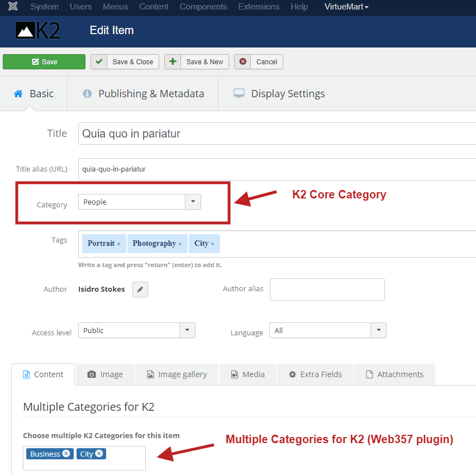The height and width of the screenshot is (475, 476).
Task: Click the Access level dropdown arrow
Action: 187,330
